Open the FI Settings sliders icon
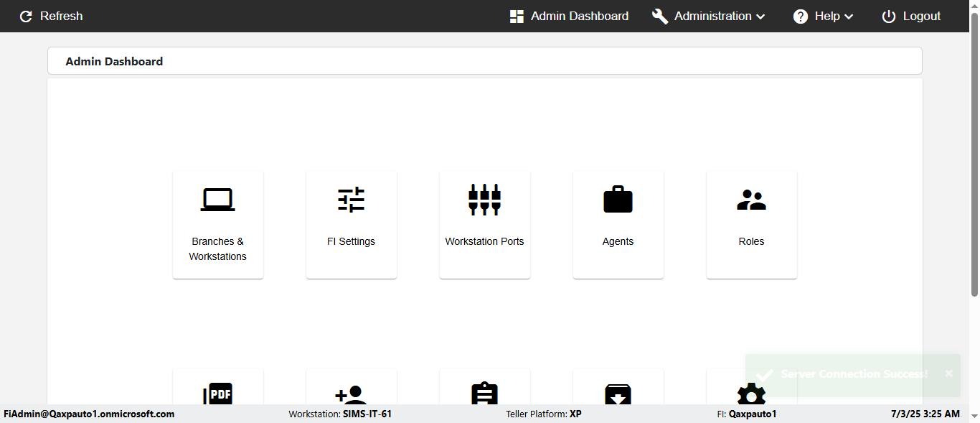980x423 pixels. (352, 200)
